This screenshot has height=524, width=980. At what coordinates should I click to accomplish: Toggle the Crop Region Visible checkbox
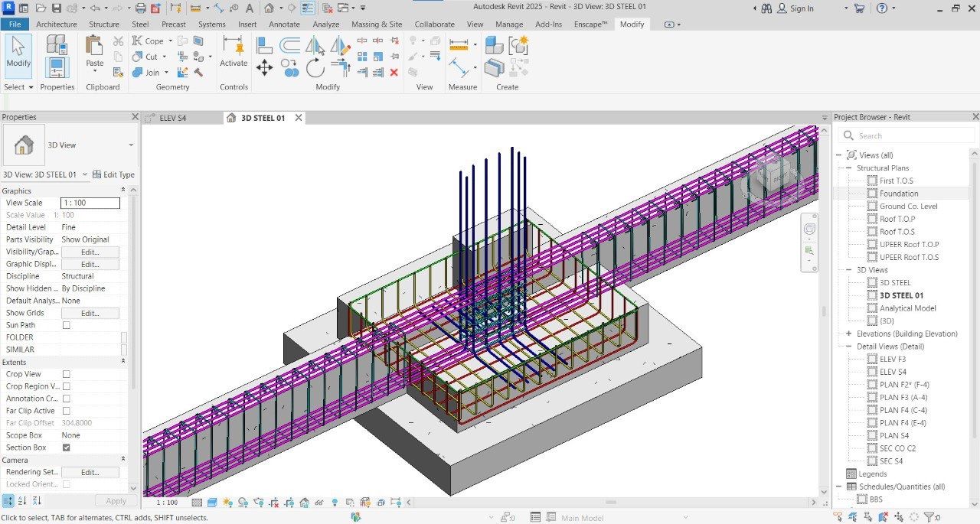point(67,386)
